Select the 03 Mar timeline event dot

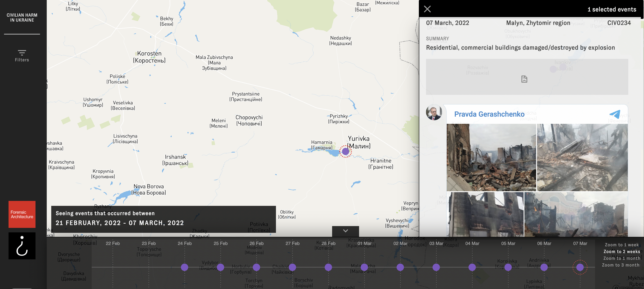(436, 267)
